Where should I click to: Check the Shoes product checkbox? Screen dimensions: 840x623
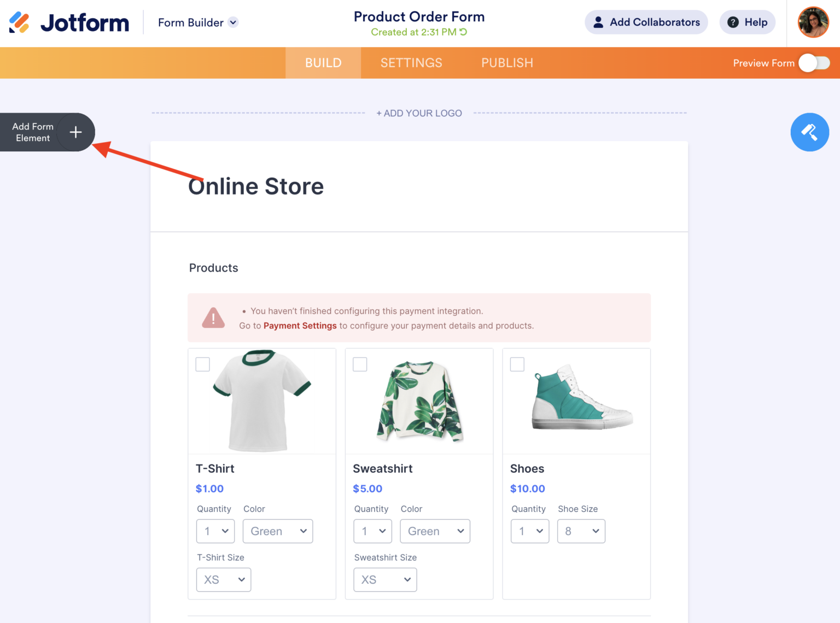pyautogui.click(x=517, y=364)
